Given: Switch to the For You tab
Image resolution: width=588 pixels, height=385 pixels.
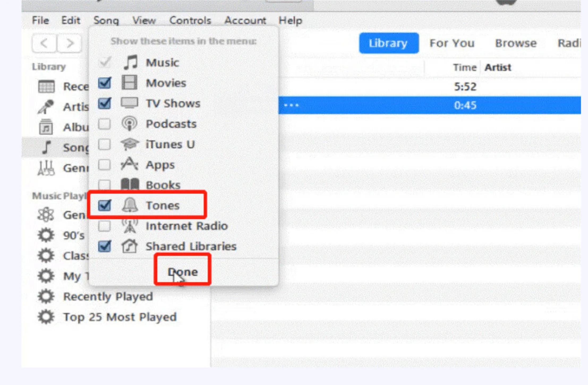Looking at the screenshot, I should [452, 43].
